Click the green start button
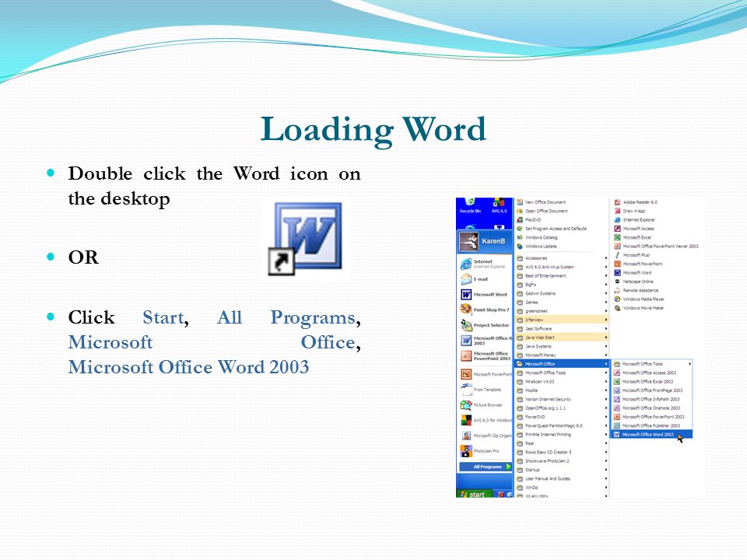The image size is (747, 560). click(473, 495)
